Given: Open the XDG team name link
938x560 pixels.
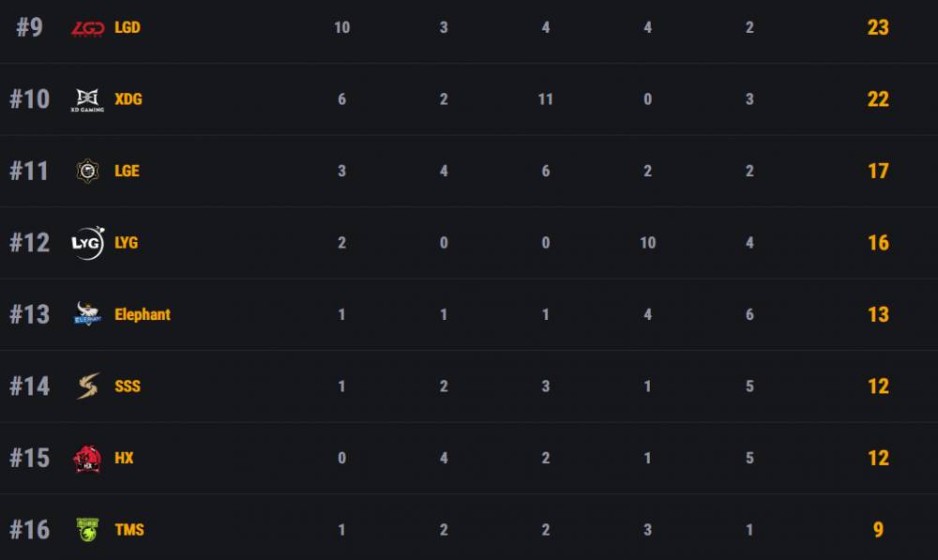Looking at the screenshot, I should tap(129, 99).
